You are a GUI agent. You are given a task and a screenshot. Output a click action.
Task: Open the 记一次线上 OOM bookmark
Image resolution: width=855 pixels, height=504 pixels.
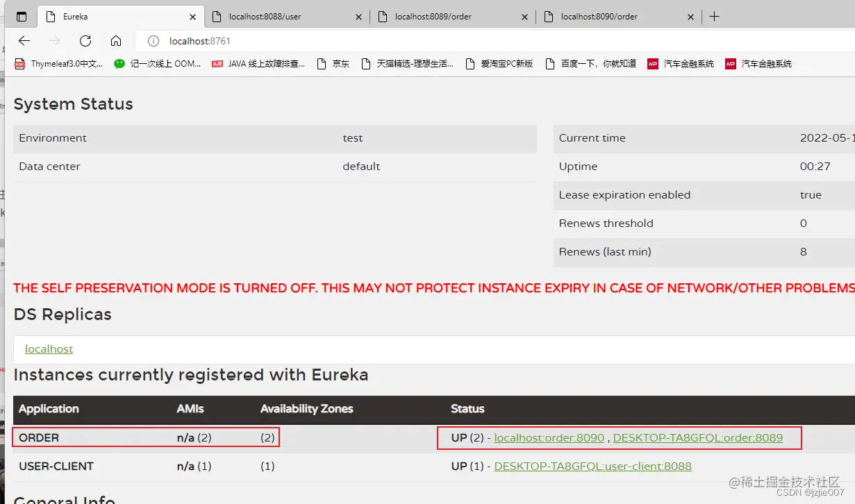(x=158, y=64)
